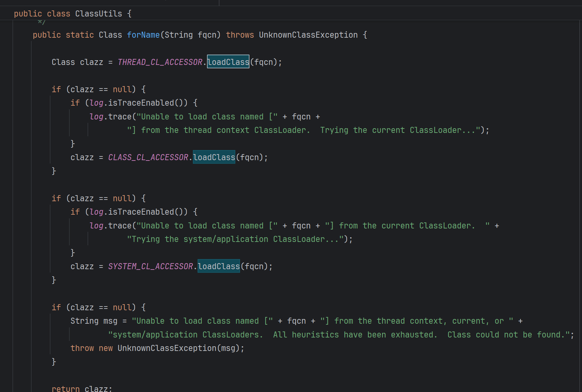This screenshot has width=582, height=392.
Task: Click loadClass after CLASS_CL_ACCESSOR
Action: tap(214, 157)
